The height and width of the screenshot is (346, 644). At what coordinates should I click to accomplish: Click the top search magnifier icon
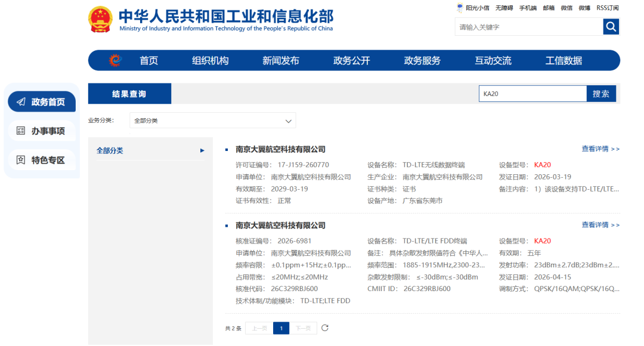[x=611, y=27]
